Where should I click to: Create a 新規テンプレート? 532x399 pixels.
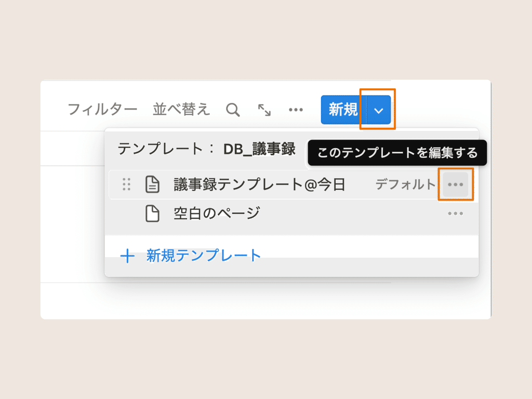(x=204, y=256)
